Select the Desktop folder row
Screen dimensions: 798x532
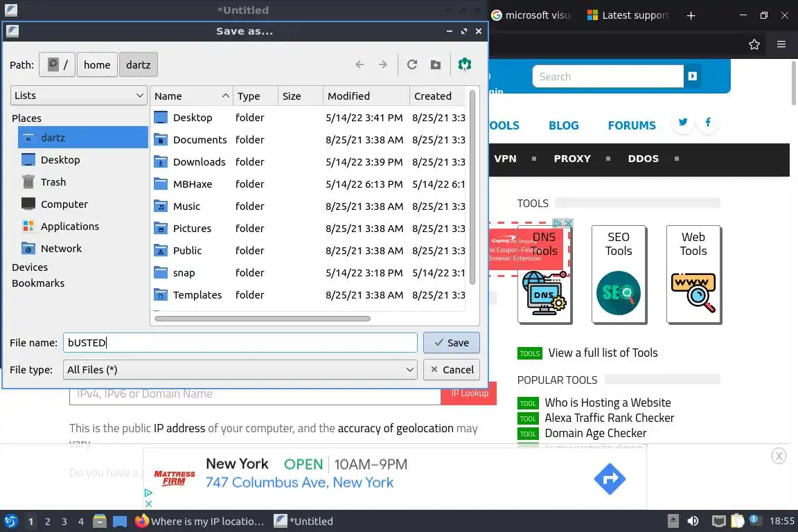click(309, 118)
